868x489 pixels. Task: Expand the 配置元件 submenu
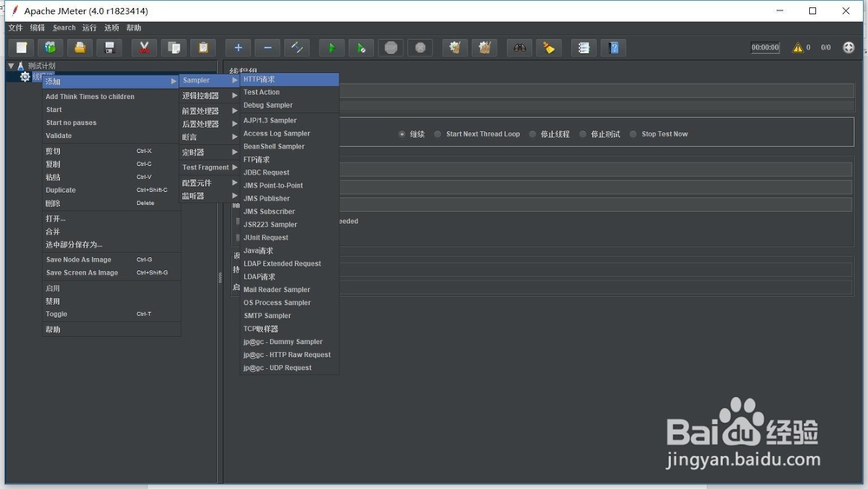pyautogui.click(x=210, y=182)
